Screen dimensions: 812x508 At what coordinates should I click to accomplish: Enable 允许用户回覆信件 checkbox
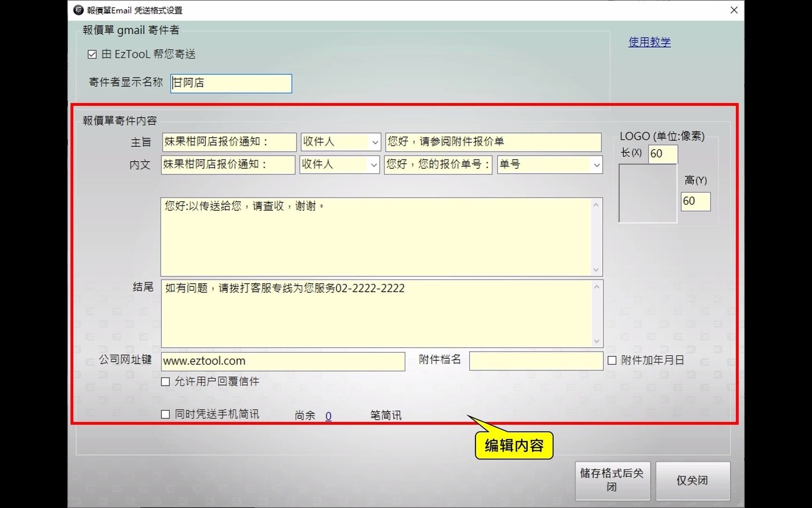coord(165,382)
